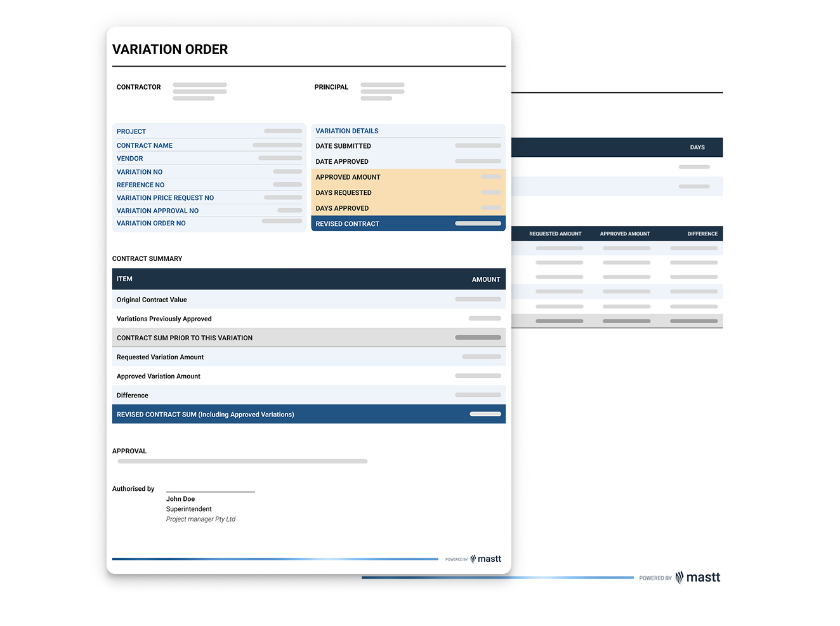This screenshot has height=626, width=840.
Task: Expand the VARIATION DETAILS section
Action: pyautogui.click(x=347, y=131)
